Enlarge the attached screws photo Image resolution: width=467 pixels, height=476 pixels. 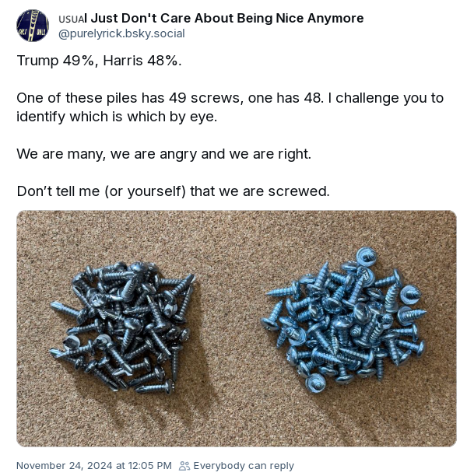pyautogui.click(x=237, y=328)
